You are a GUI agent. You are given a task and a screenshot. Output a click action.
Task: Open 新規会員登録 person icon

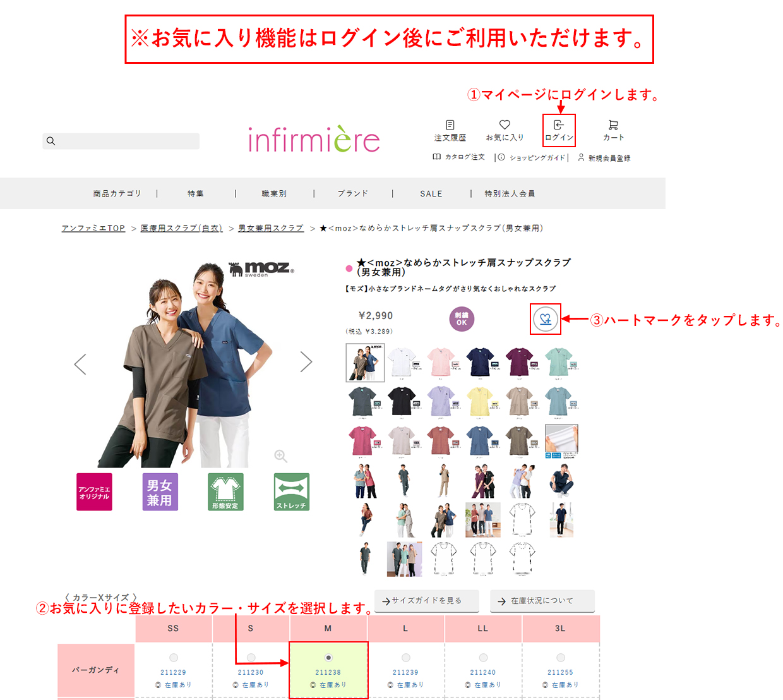coord(580,157)
